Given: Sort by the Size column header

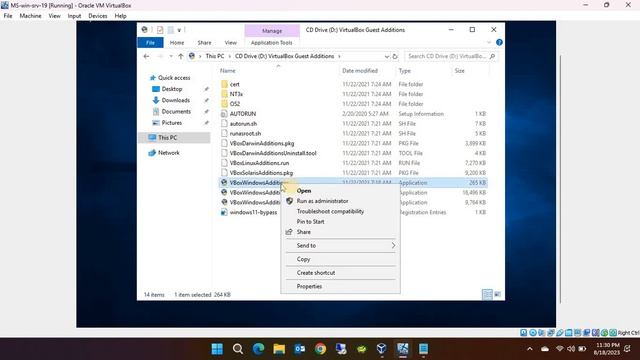Looking at the screenshot, I should 460,71.
